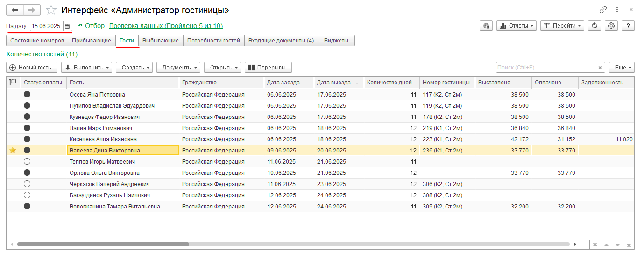Open the Выполнить dropdown menu
The image size is (644, 256).
[86, 68]
